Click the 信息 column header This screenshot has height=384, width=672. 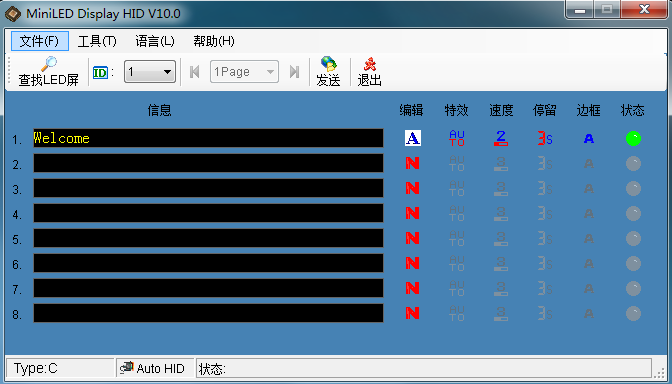pos(159,110)
